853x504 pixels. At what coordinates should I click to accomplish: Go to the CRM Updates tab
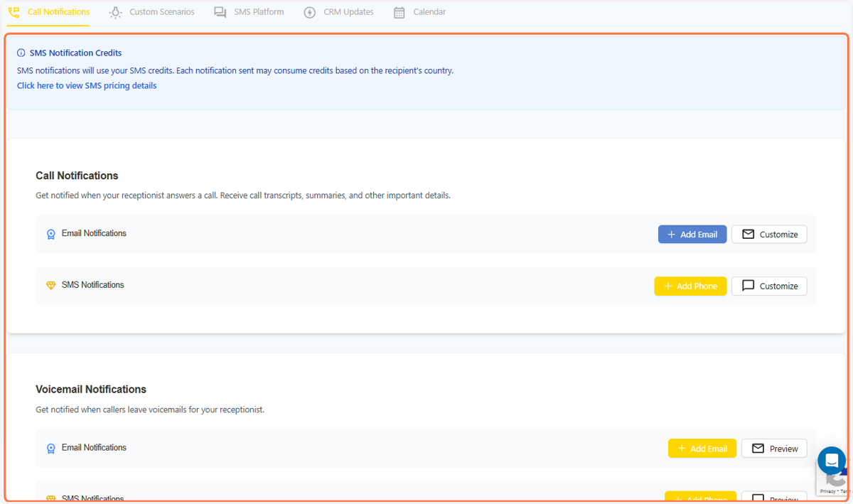[x=338, y=12]
